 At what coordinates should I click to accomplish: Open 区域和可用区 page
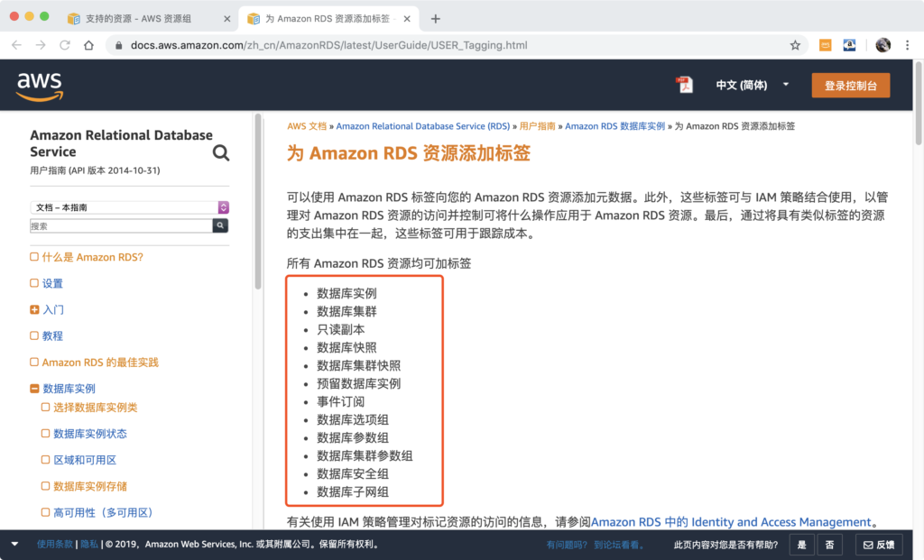(85, 461)
